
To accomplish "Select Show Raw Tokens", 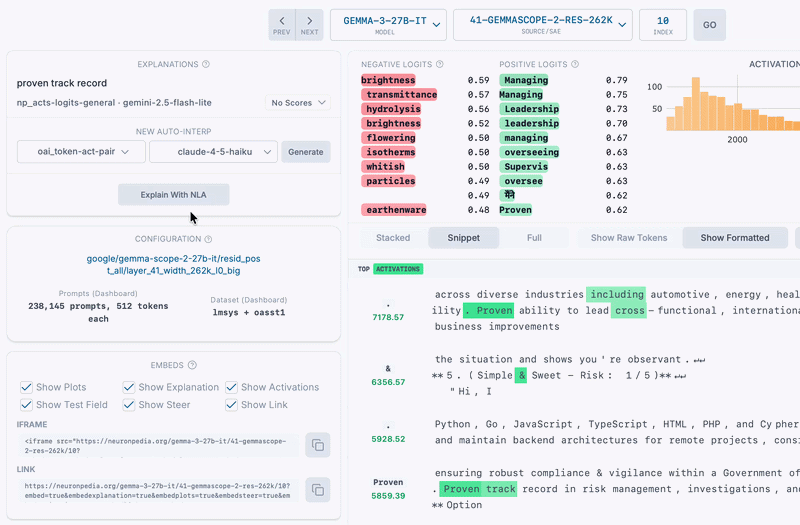I will [629, 238].
